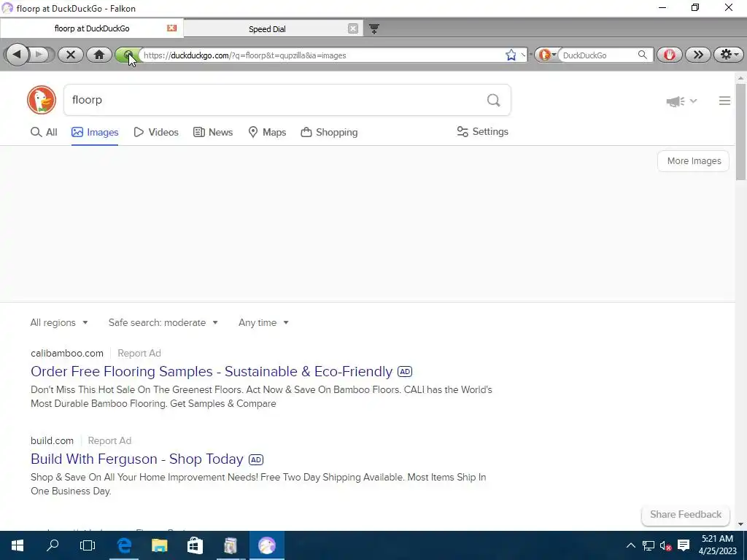Switch to the Speed Dial tab
The width and height of the screenshot is (747, 560).
coord(267,29)
